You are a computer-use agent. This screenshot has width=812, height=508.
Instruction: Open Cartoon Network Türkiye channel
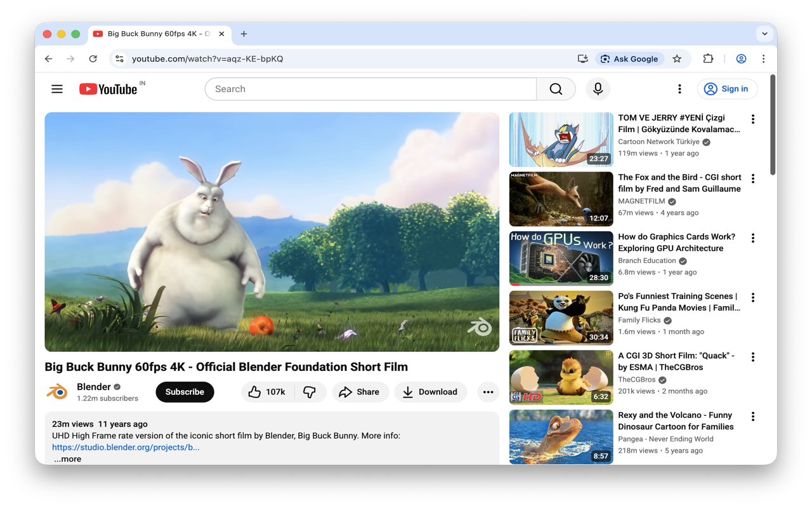pyautogui.click(x=658, y=142)
